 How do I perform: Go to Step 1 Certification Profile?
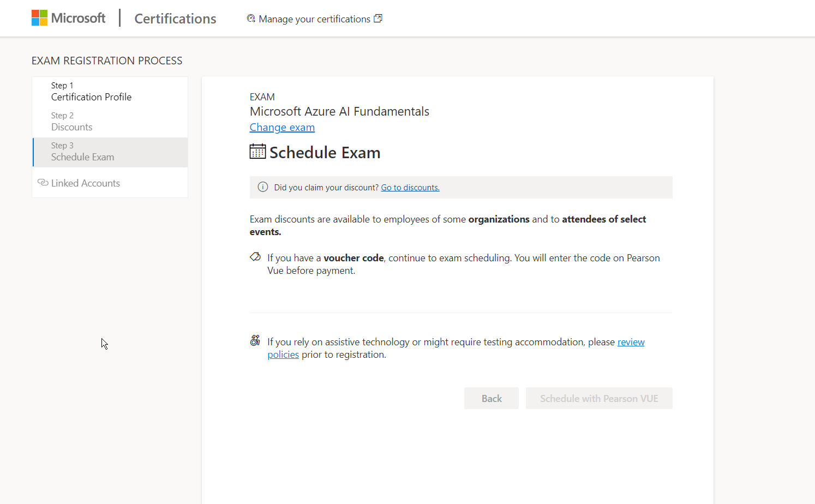110,92
